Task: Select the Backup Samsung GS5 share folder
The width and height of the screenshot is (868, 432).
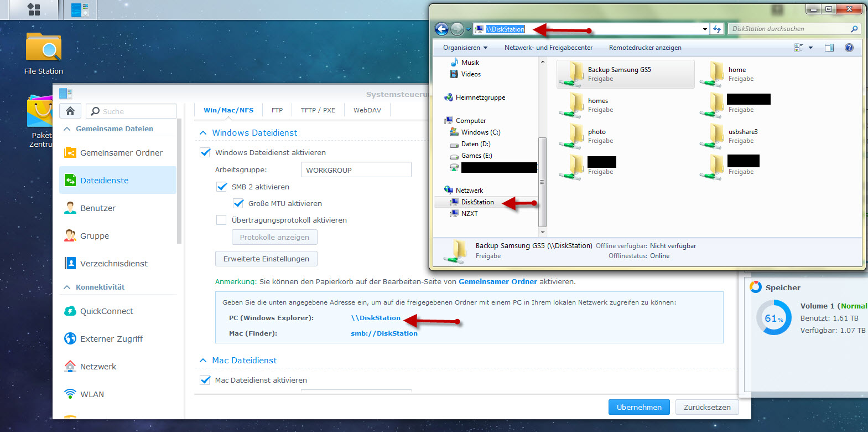Action: [625, 74]
